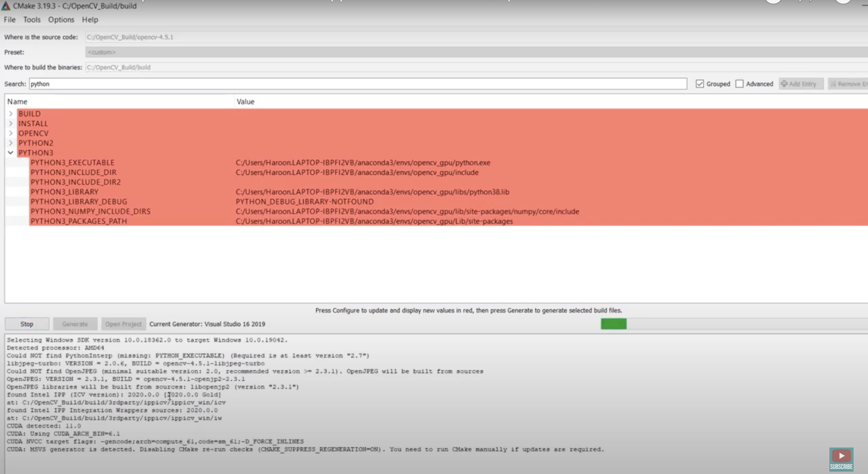868x474 pixels.
Task: Open the File menu
Action: (9, 20)
